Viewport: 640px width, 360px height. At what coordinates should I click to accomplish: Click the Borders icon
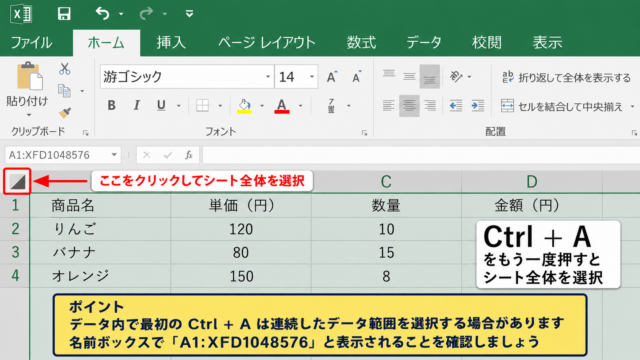202,105
